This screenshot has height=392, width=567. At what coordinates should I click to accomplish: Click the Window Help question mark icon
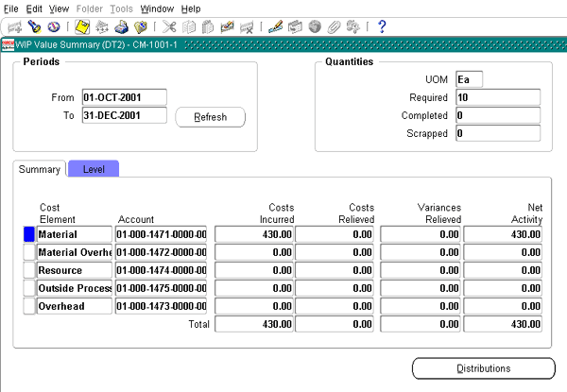coord(382,26)
